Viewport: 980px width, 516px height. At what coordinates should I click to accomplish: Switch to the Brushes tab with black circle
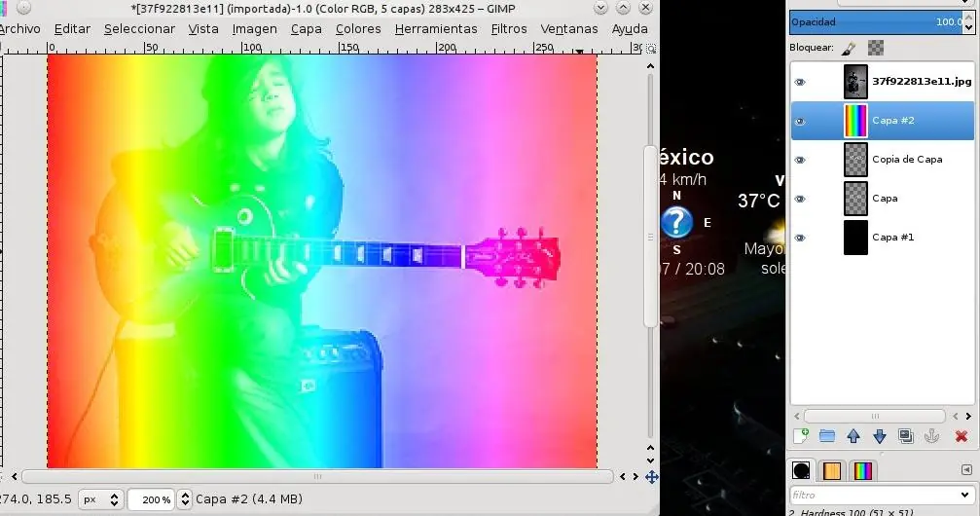tap(801, 470)
